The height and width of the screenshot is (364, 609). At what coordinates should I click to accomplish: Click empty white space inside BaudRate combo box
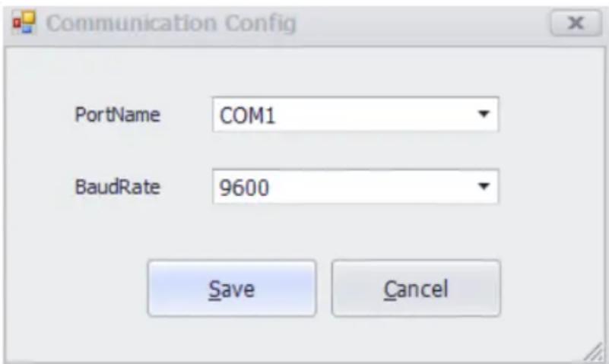pos(369,187)
